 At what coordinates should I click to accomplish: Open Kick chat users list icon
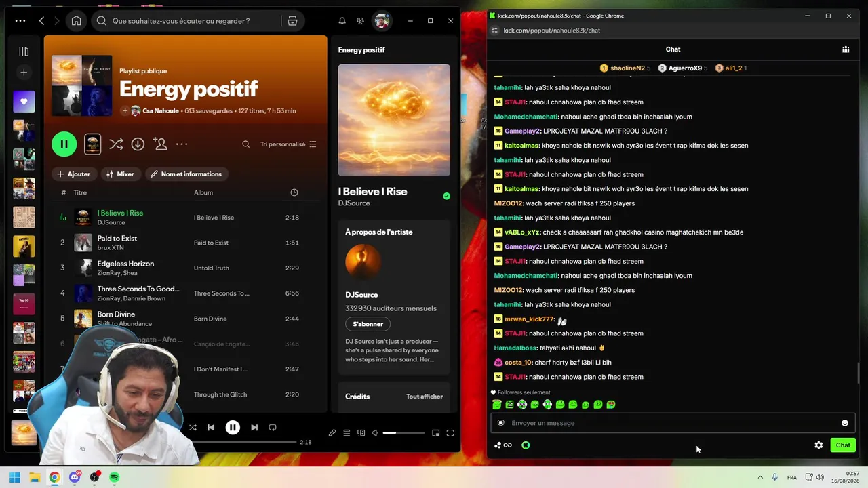point(846,49)
